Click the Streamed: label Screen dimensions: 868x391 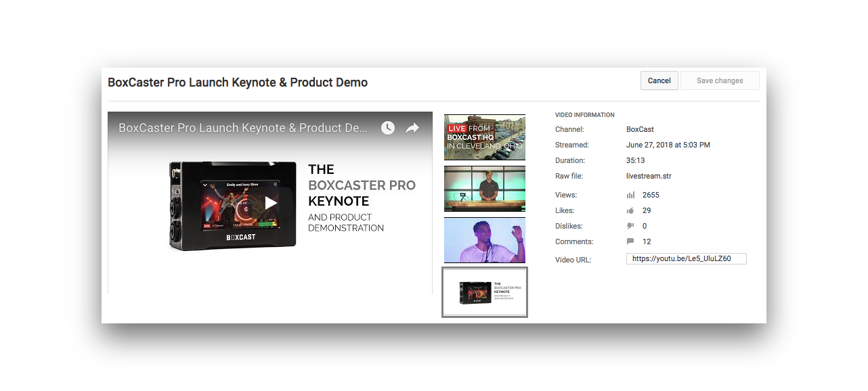coord(572,145)
